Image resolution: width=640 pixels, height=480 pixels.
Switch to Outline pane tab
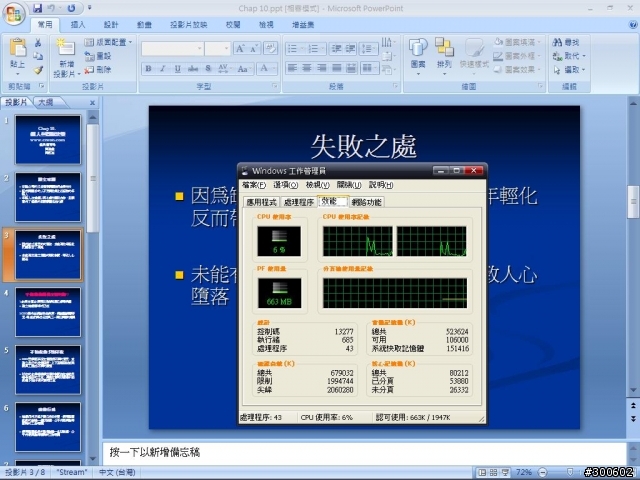coord(46,102)
